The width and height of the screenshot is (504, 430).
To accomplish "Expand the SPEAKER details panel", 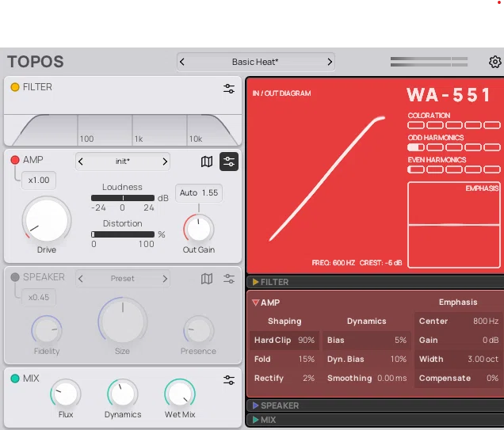I will click(255, 405).
